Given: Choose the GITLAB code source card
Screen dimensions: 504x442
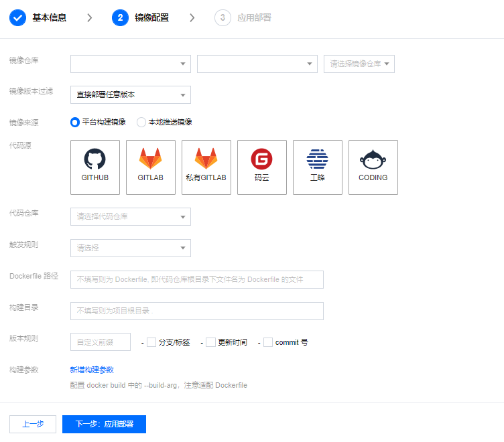Looking at the screenshot, I should [151, 167].
